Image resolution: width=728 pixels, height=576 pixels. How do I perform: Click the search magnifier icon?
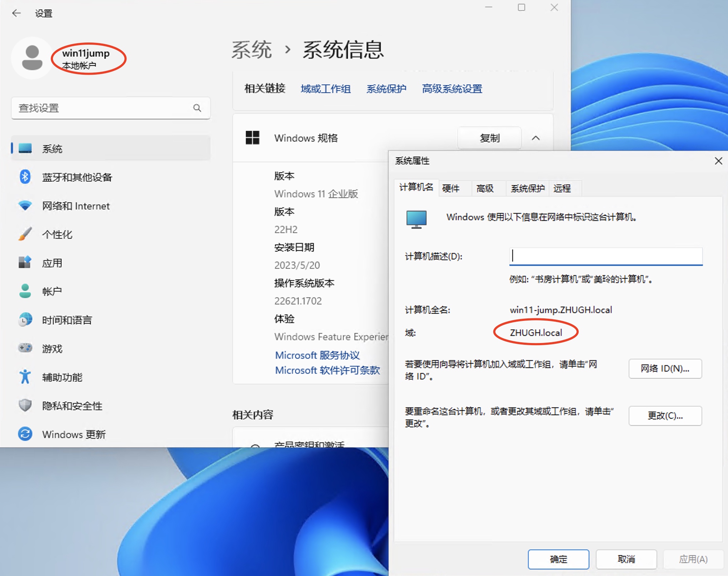tap(197, 108)
